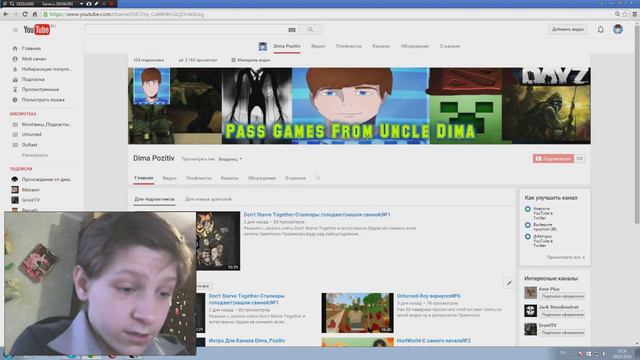Select Выберите простой URL option

pos(527,225)
